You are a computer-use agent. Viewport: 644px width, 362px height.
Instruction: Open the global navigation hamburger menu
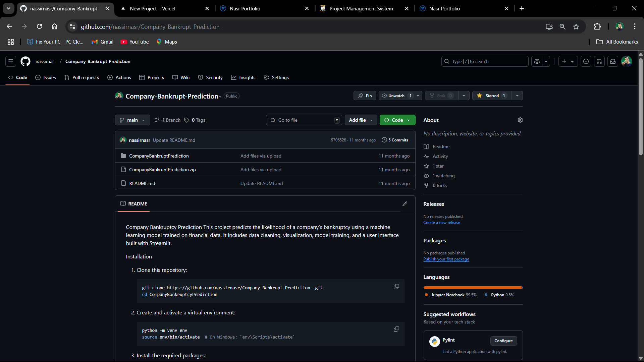11,61
